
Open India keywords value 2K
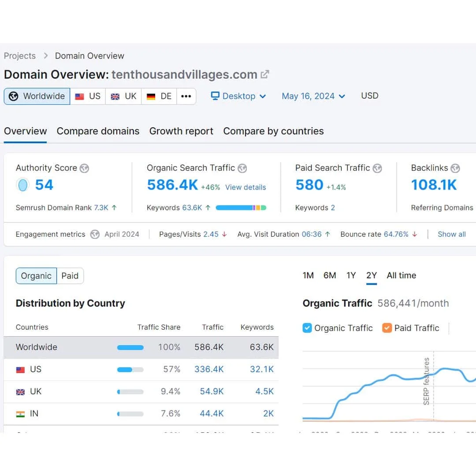(x=268, y=414)
